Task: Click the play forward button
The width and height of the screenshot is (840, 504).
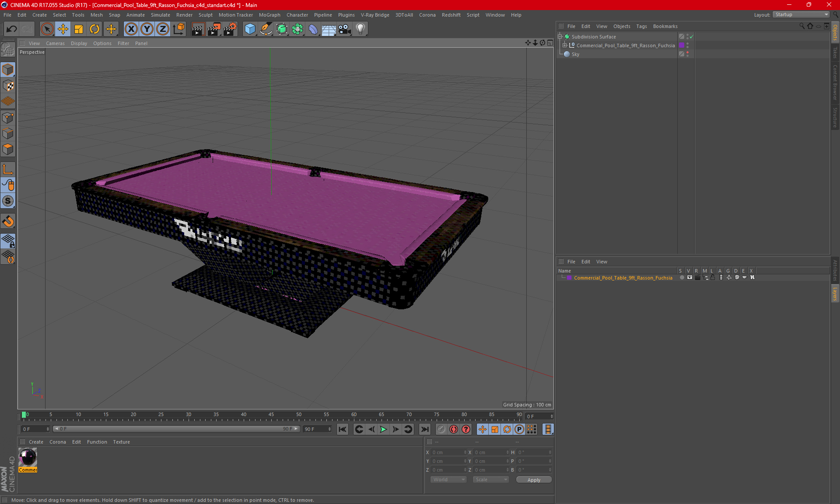Action: (x=383, y=429)
